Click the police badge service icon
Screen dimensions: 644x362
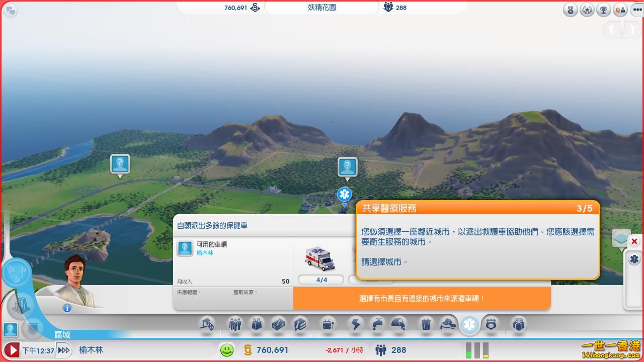pos(491,324)
